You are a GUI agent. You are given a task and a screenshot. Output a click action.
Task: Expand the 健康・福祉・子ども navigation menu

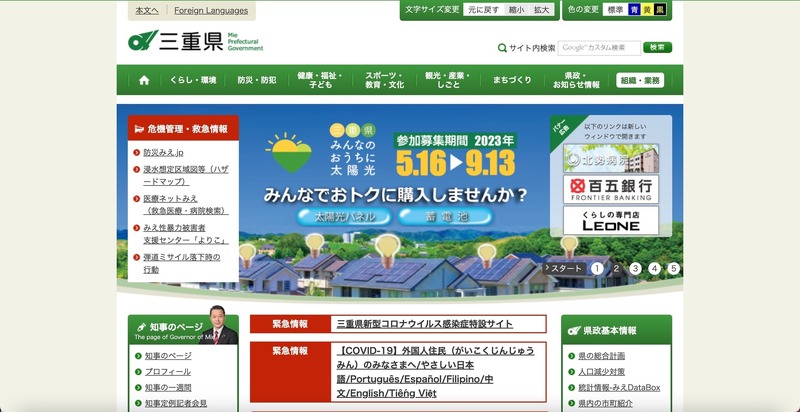pos(320,80)
